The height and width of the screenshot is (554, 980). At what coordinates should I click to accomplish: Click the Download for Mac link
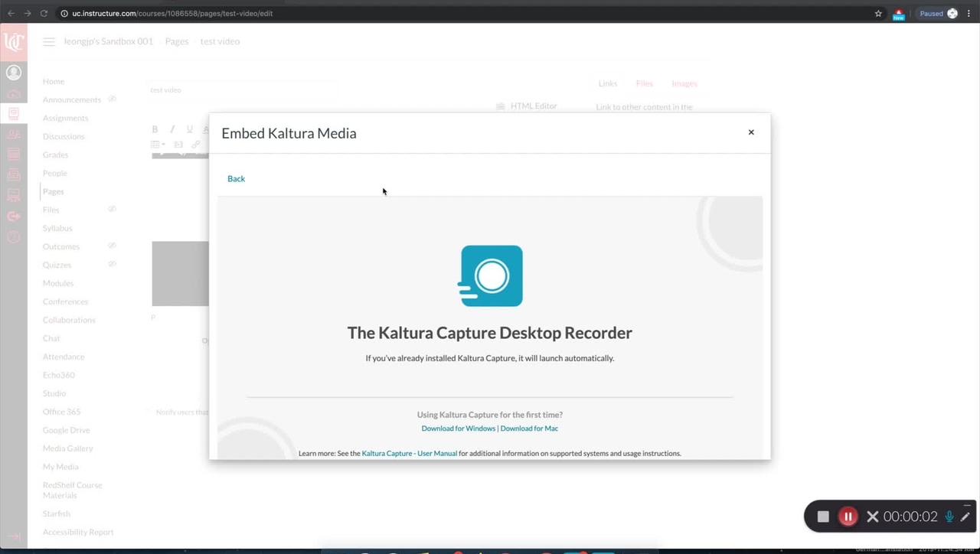point(529,429)
